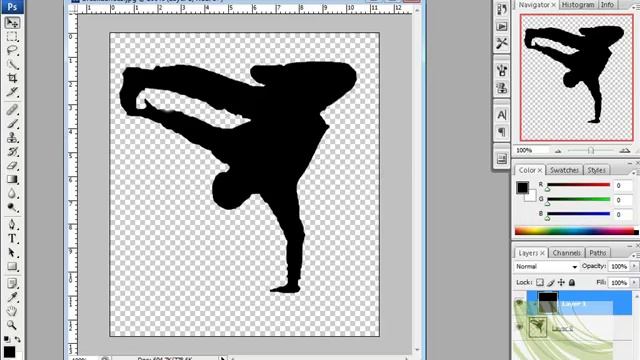Select the Gradient tool
Screen dimensions: 640x360
pos(12,179)
